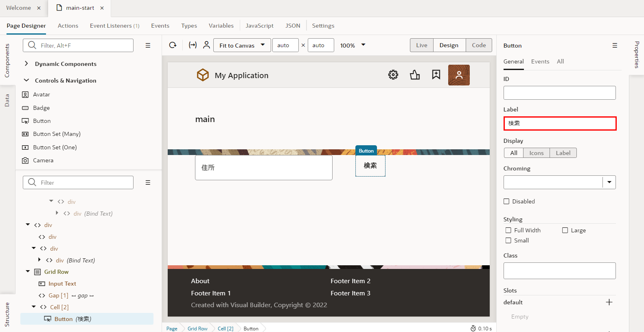Add a default slot with plus icon
644x332 pixels.
tap(609, 302)
